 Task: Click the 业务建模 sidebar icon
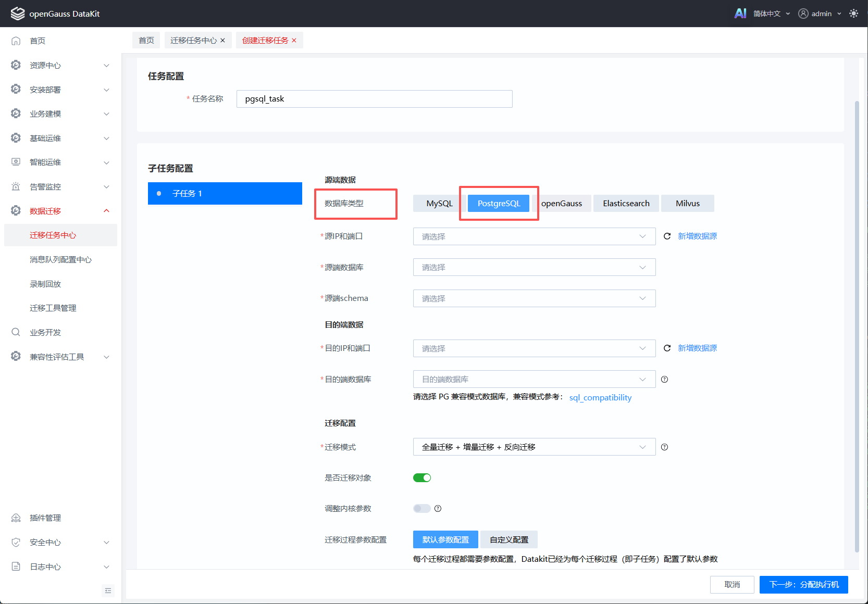click(16, 114)
